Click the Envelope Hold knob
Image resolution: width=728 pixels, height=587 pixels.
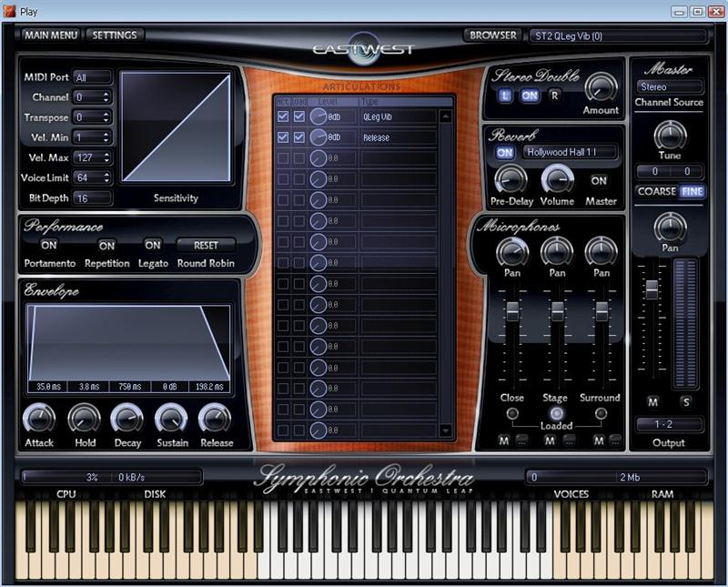tap(84, 419)
